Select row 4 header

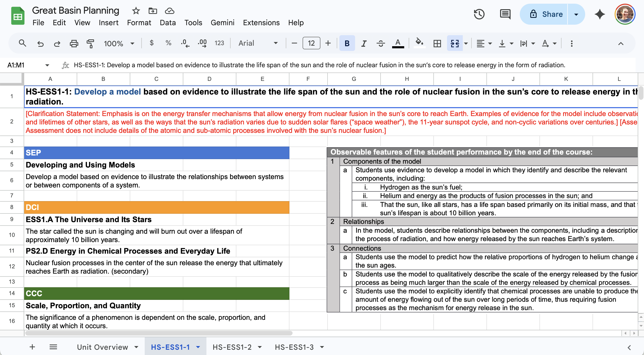(x=12, y=153)
